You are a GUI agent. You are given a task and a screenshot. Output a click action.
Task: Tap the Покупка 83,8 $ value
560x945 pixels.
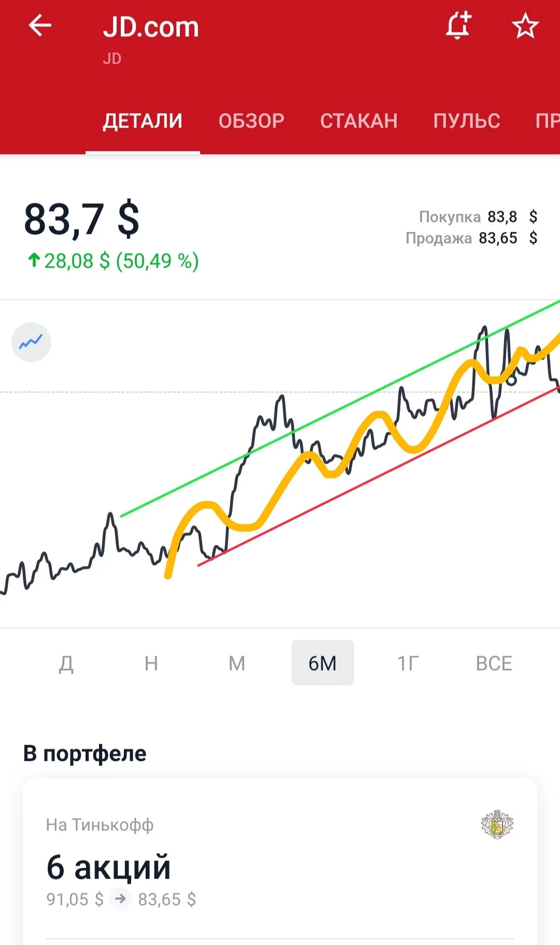(478, 216)
